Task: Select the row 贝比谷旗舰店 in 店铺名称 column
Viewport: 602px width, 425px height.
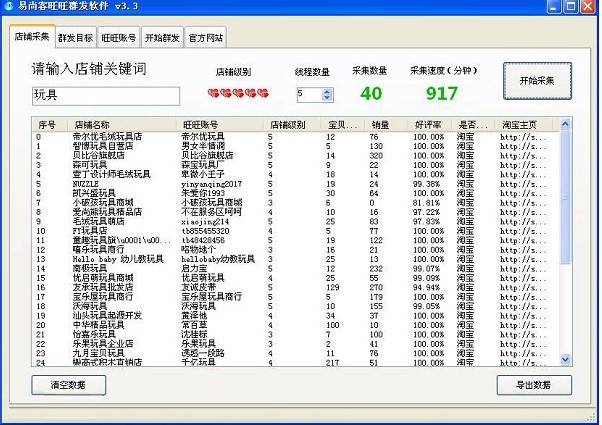Action: (99, 155)
